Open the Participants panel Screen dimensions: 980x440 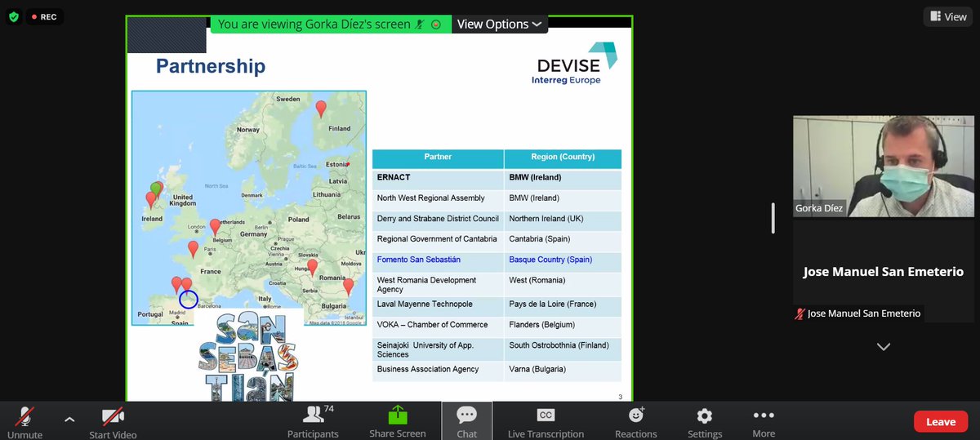pos(313,421)
